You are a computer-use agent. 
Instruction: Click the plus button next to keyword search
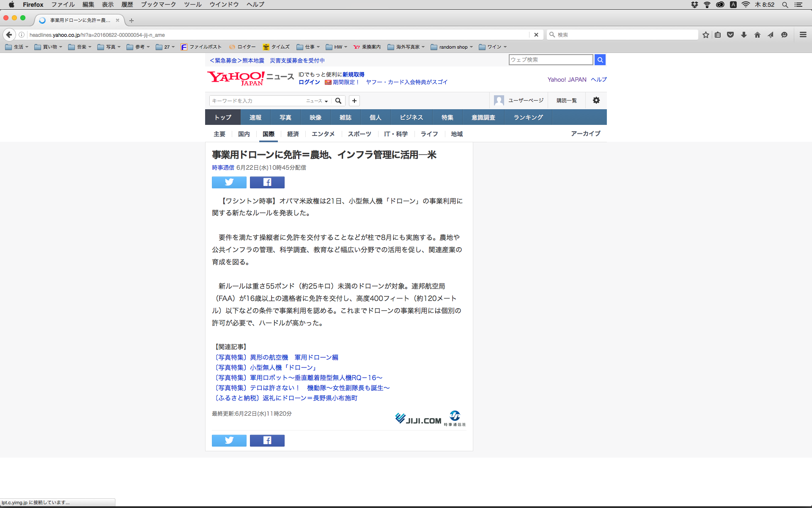click(x=354, y=101)
